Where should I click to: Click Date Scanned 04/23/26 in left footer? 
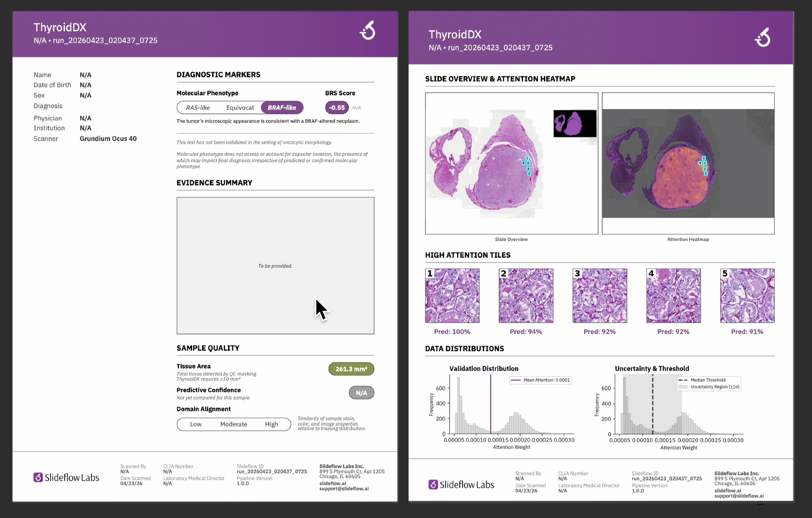click(x=131, y=483)
